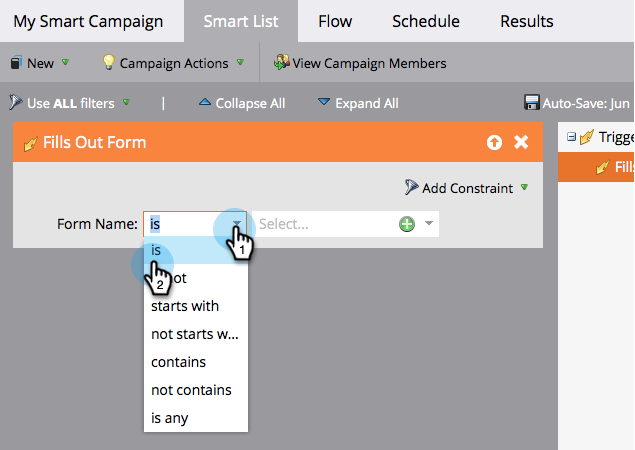Click the lightbulb Campaign Actions icon

(109, 63)
